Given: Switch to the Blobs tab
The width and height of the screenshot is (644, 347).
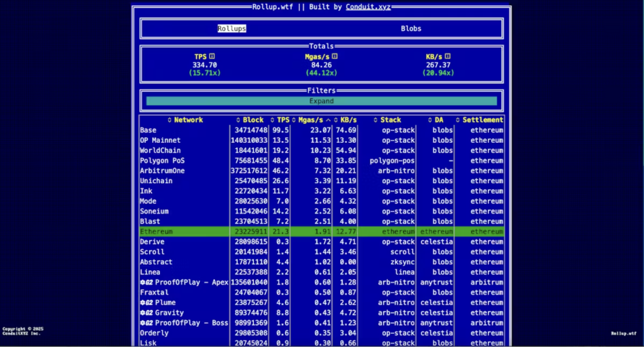Looking at the screenshot, I should (x=411, y=28).
